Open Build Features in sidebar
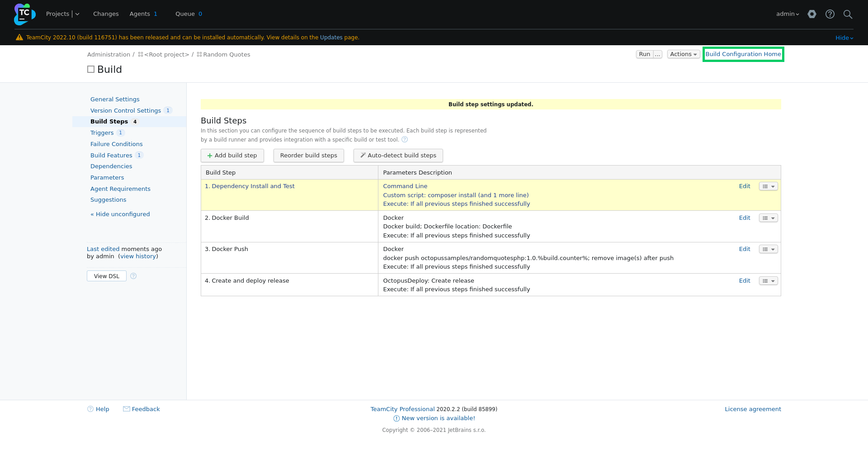Screen dimensions: 868x450 point(111,156)
